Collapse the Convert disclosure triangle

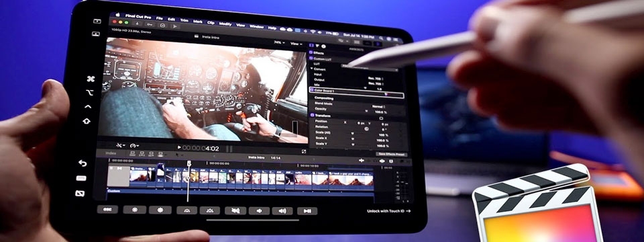pos(312,69)
